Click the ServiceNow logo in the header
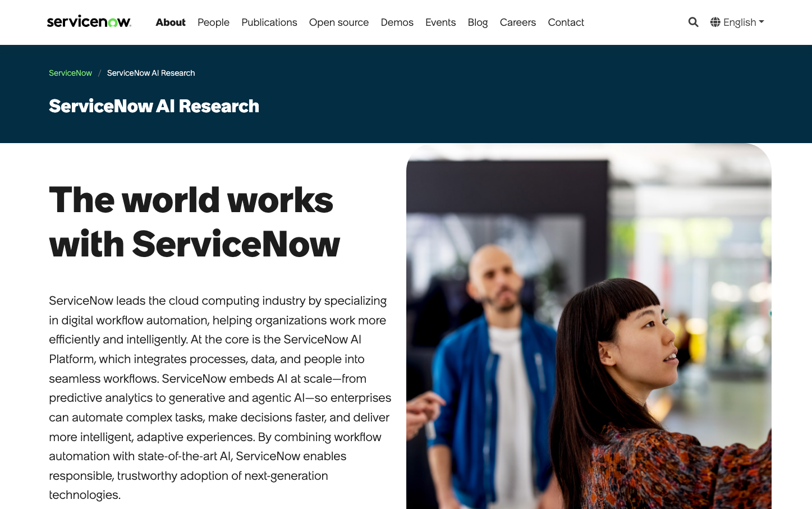812x509 pixels. pyautogui.click(x=89, y=22)
